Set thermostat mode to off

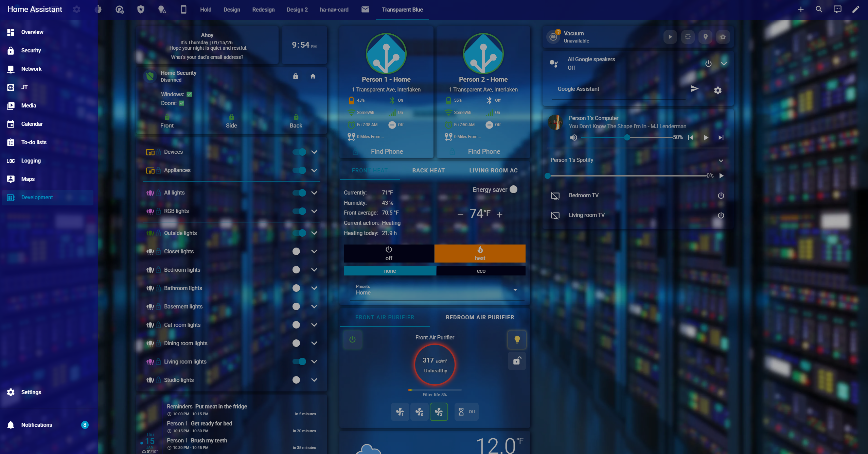389,253
